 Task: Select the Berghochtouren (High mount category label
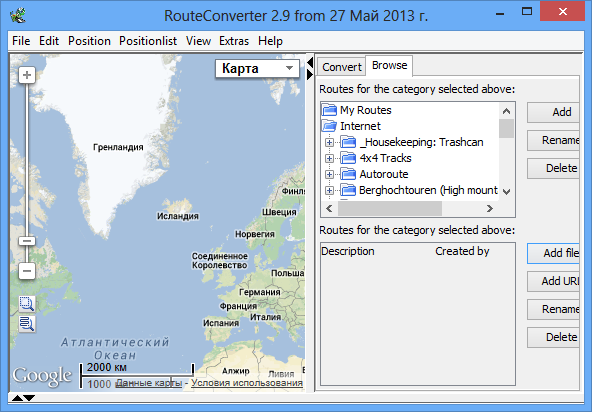pyautogui.click(x=428, y=190)
